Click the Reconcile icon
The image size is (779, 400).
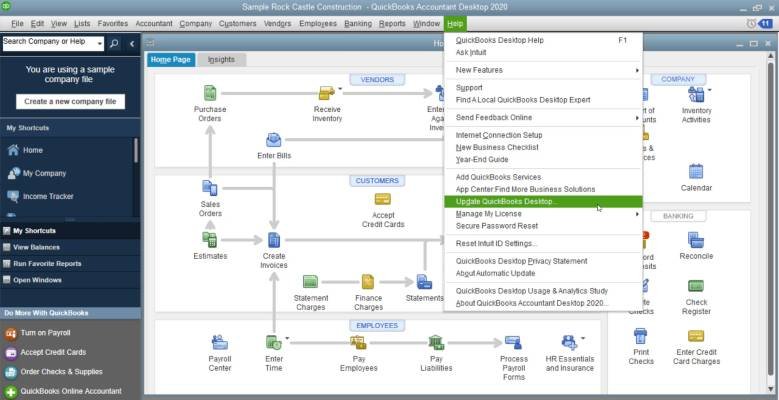(x=696, y=240)
